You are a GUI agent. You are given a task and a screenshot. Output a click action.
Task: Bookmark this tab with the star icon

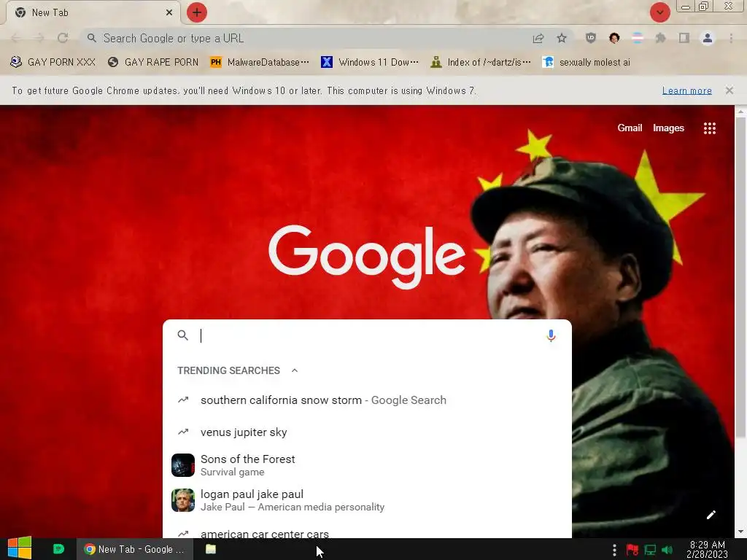(x=562, y=38)
